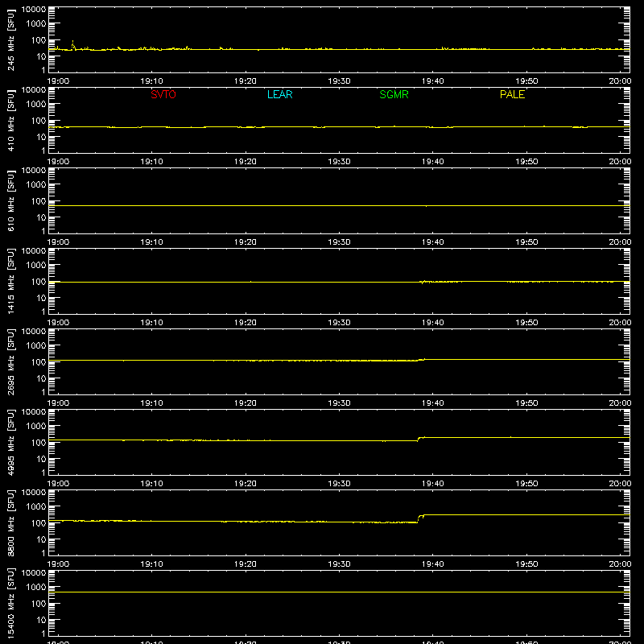This screenshot has height=644, width=644.
Task: Select the 15400 MHz [SFU] axis title
Action: click(x=10, y=603)
